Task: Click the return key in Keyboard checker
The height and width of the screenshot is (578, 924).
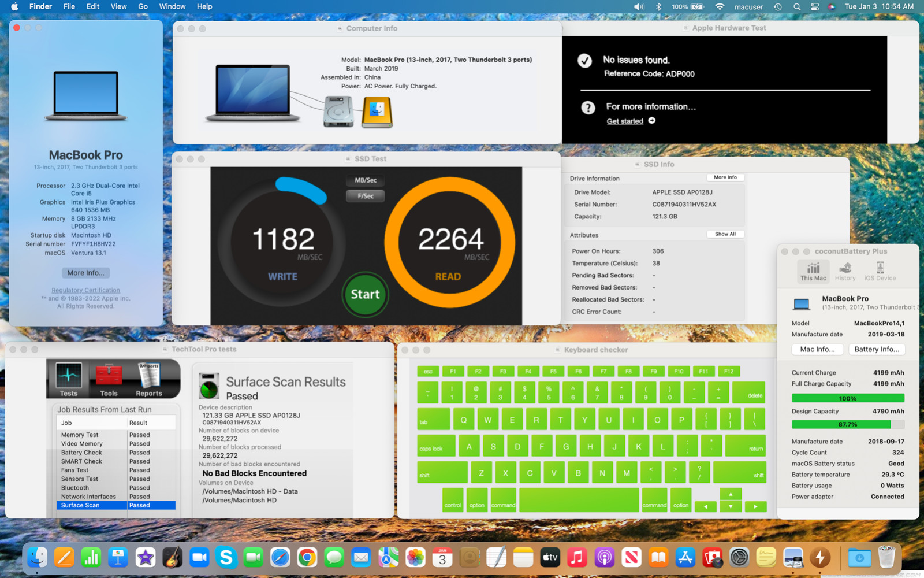Action: [746, 446]
